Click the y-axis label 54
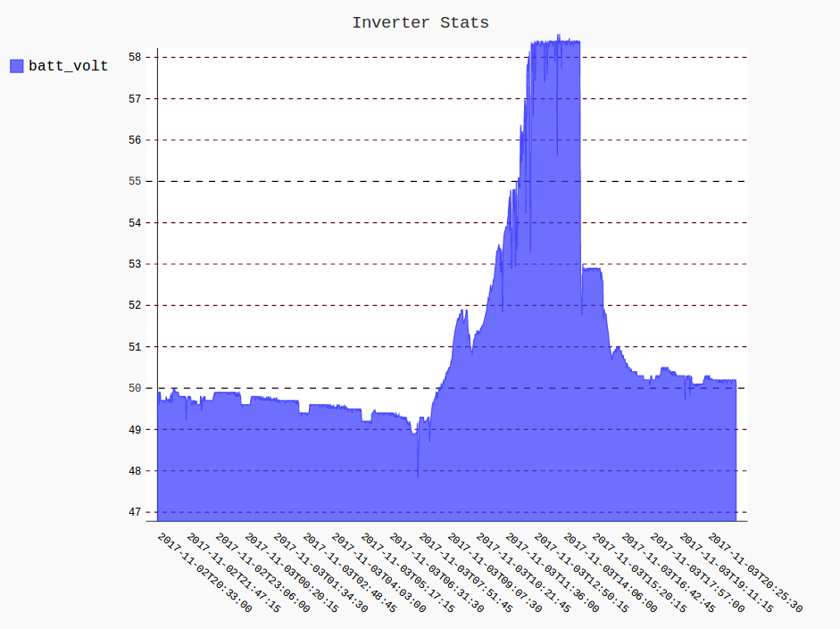Viewport: 840px width, 629px height. click(135, 223)
